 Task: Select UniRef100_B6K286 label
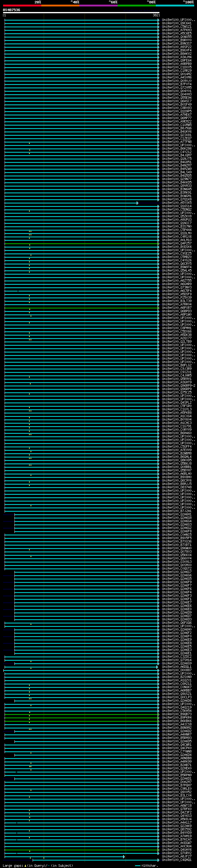[x=177, y=149]
